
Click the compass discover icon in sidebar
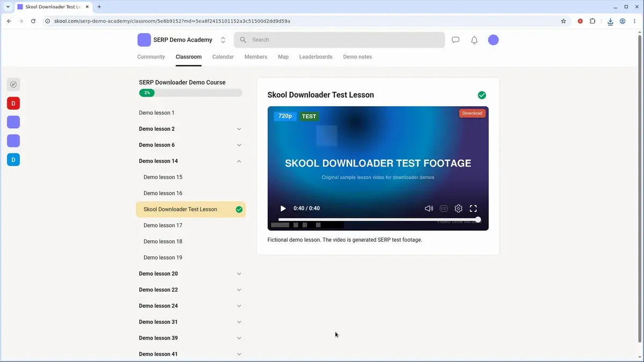tap(13, 84)
